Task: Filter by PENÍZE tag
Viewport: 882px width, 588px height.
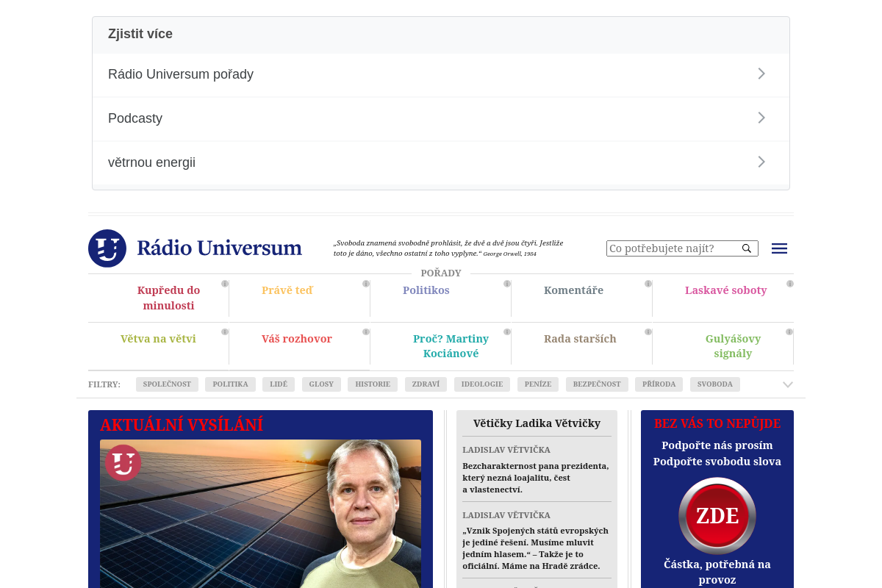Action: tap(538, 384)
